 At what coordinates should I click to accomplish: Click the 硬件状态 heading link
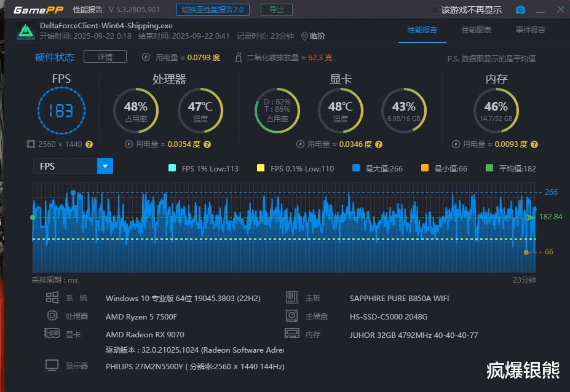(x=55, y=57)
